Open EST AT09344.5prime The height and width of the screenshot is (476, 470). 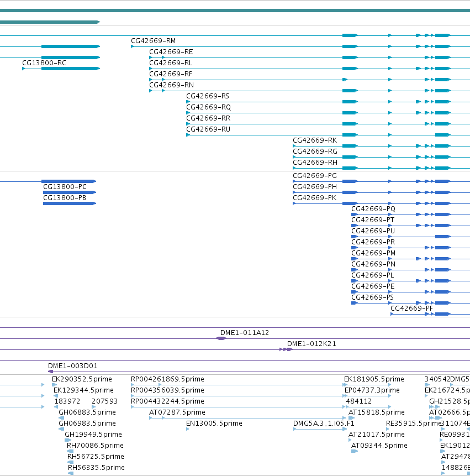point(379,446)
